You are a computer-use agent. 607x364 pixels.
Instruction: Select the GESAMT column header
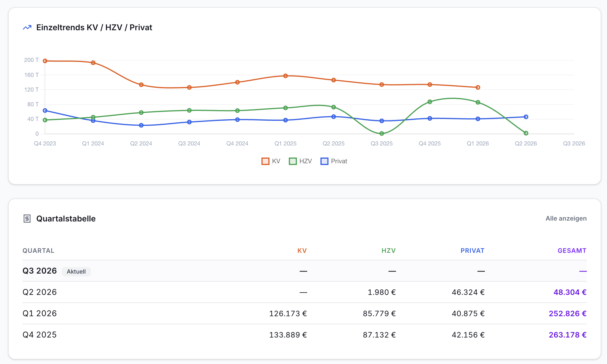[572, 251]
